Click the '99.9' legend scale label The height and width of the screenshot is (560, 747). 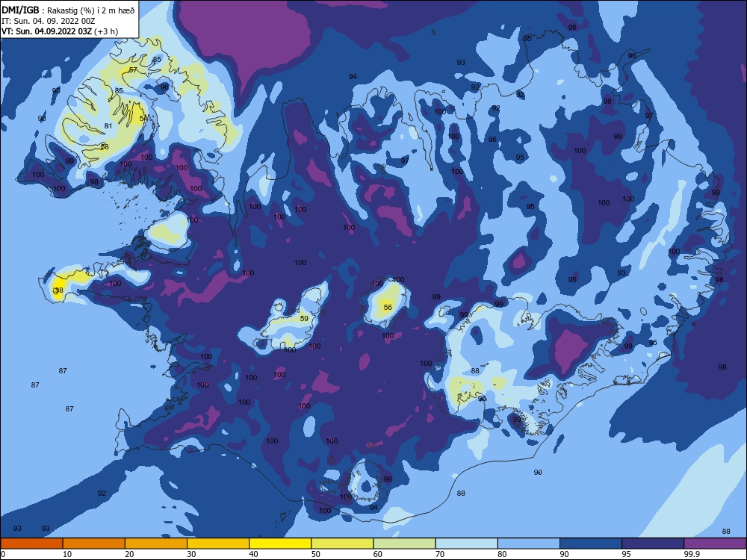click(692, 554)
